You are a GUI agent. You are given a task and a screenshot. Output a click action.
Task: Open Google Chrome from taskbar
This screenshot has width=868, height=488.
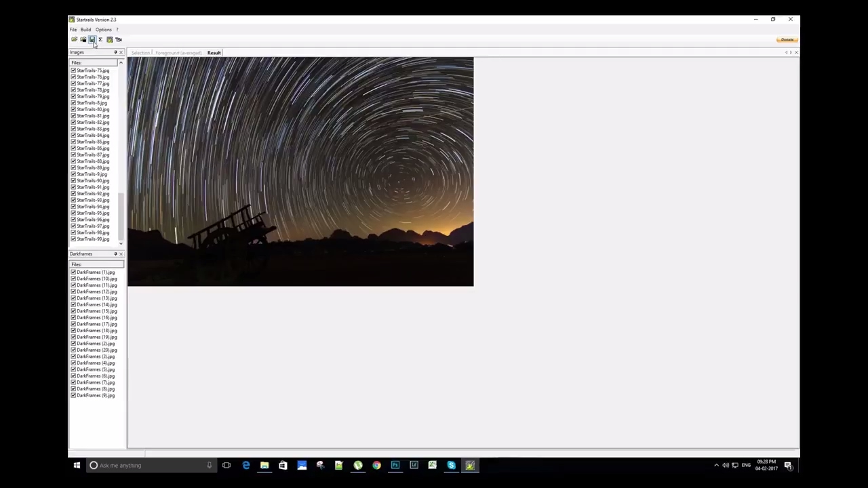tap(376, 466)
